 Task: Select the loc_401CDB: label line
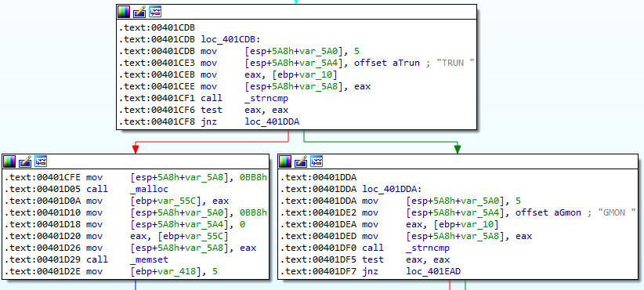click(230, 39)
